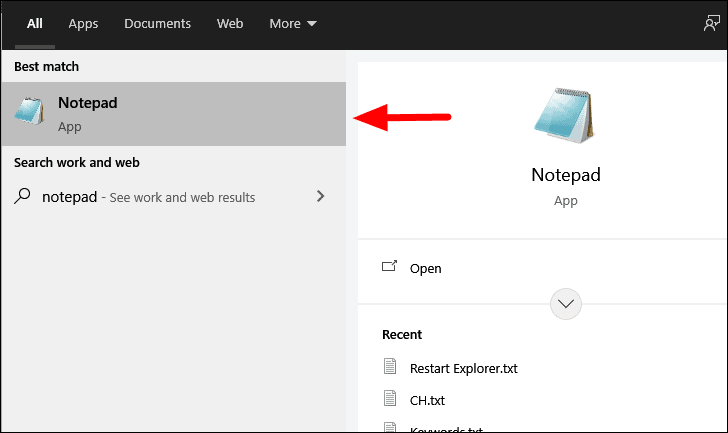Click the document icon beside CH.txt
Image resolution: width=728 pixels, height=433 pixels.
[390, 399]
